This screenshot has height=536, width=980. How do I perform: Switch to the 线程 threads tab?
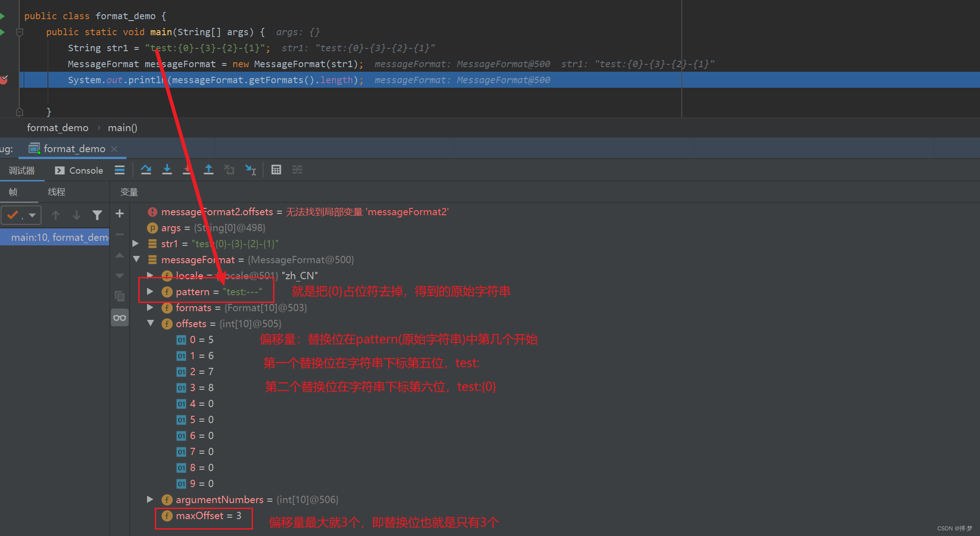click(57, 192)
